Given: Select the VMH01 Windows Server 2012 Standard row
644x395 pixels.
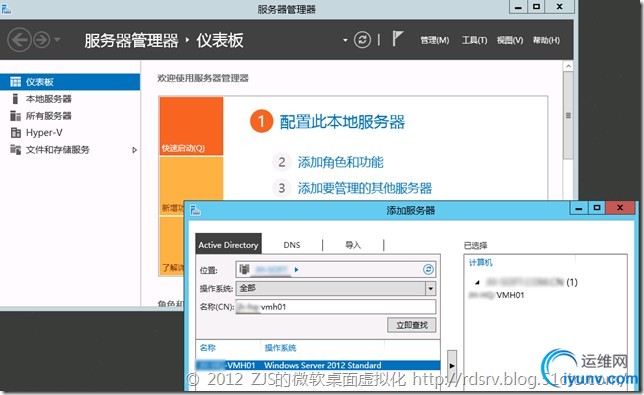Looking at the screenshot, I should tap(318, 365).
